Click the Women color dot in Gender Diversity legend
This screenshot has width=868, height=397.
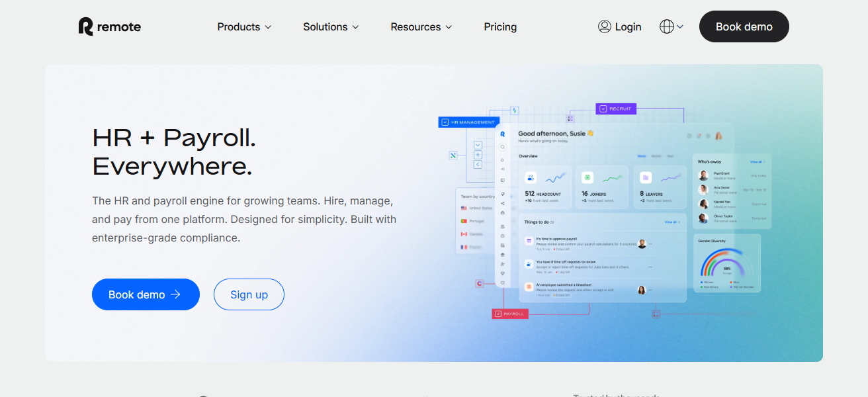[x=701, y=282]
